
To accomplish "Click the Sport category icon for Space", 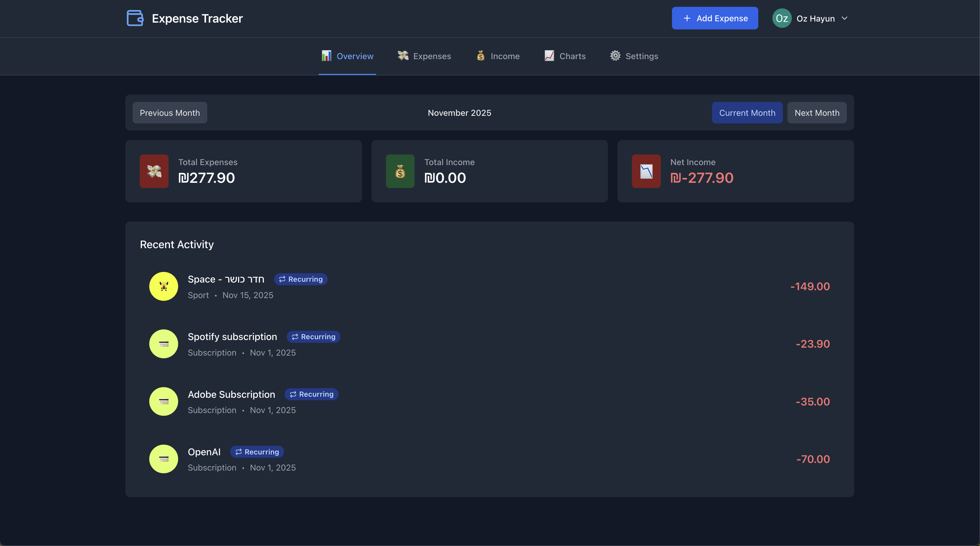I will click(164, 287).
